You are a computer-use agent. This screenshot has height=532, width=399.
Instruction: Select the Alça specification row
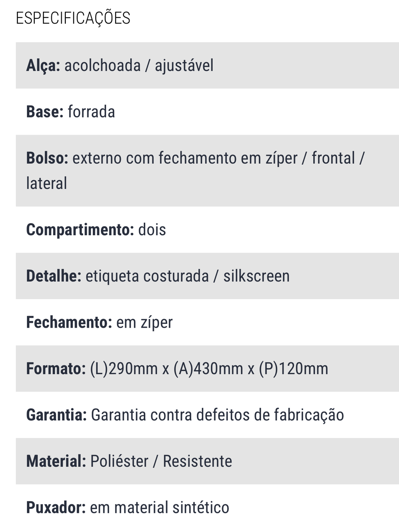click(x=207, y=66)
